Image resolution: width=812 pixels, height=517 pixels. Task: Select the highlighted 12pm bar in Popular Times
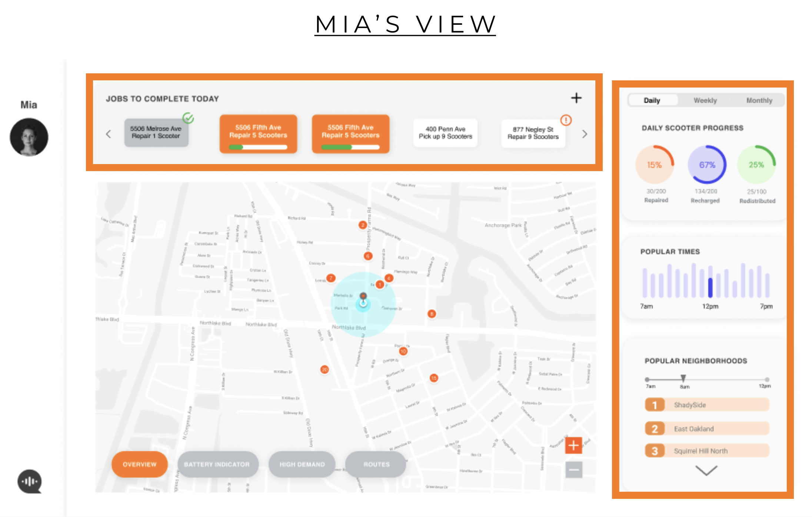tap(710, 287)
